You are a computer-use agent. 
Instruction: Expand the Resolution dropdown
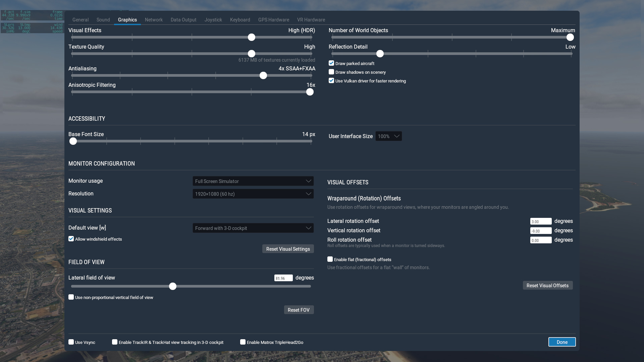tap(253, 194)
